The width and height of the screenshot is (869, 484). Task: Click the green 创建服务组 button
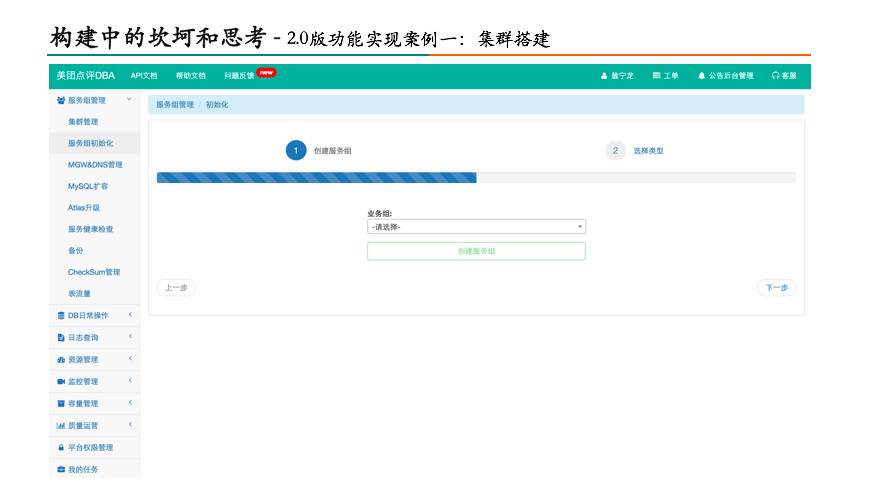(476, 251)
